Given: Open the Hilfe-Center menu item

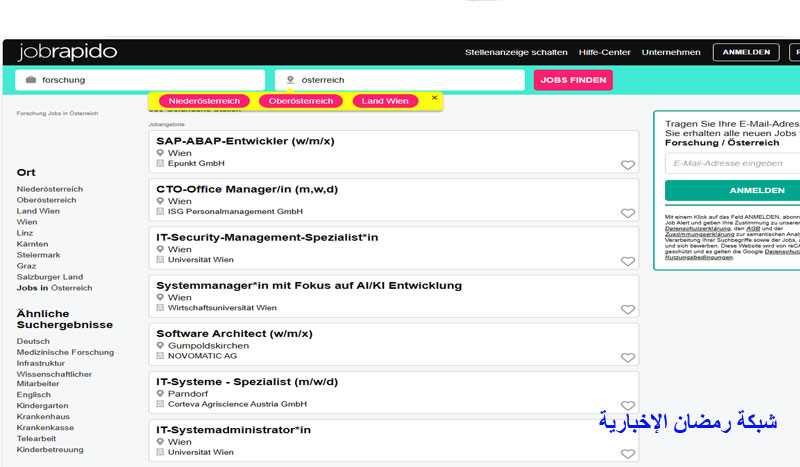Looking at the screenshot, I should click(x=604, y=52).
